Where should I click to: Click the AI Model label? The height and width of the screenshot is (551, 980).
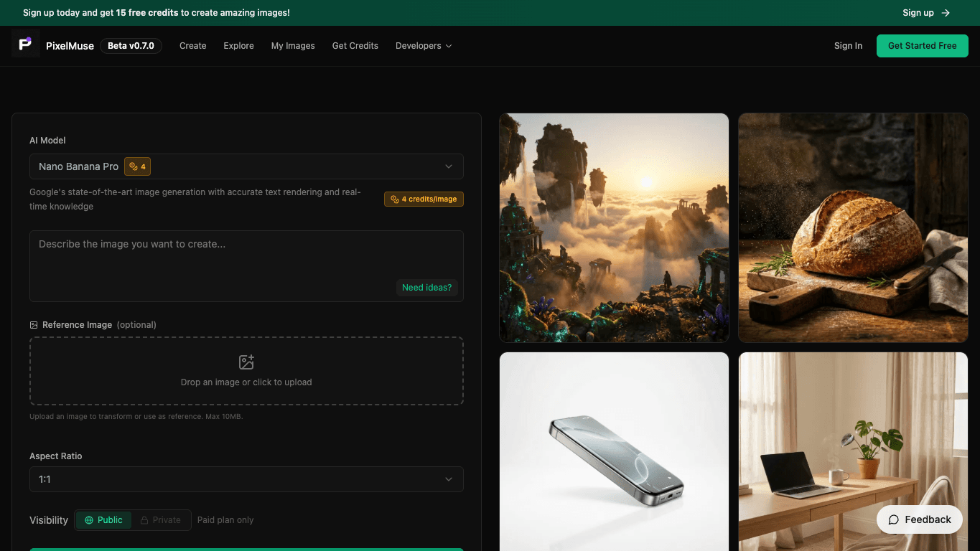coord(47,141)
